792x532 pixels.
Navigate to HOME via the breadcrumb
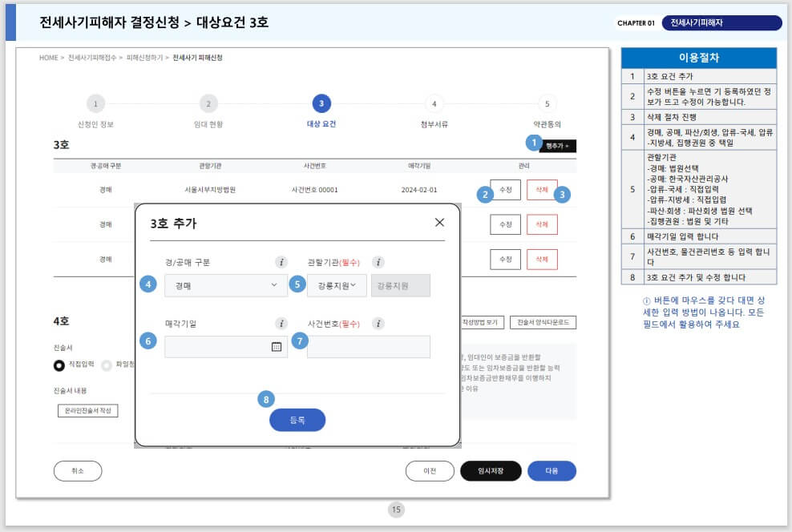[x=50, y=57]
